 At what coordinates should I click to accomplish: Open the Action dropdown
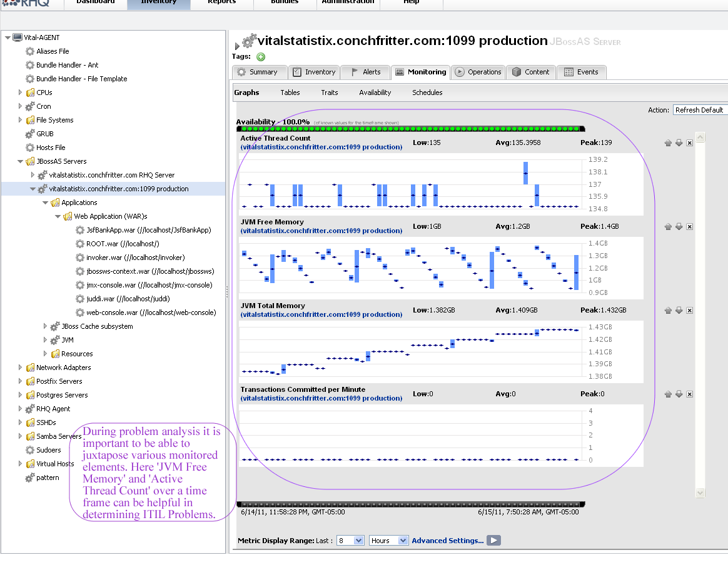pos(700,110)
